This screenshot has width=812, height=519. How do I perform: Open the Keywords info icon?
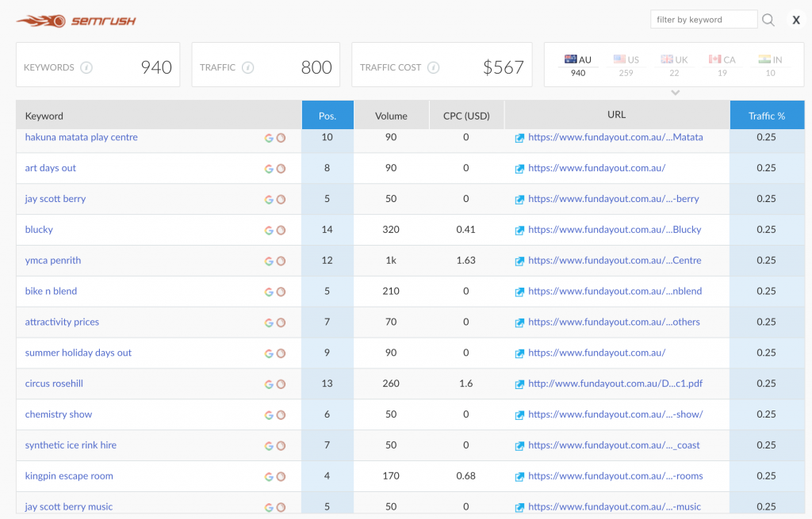click(86, 67)
